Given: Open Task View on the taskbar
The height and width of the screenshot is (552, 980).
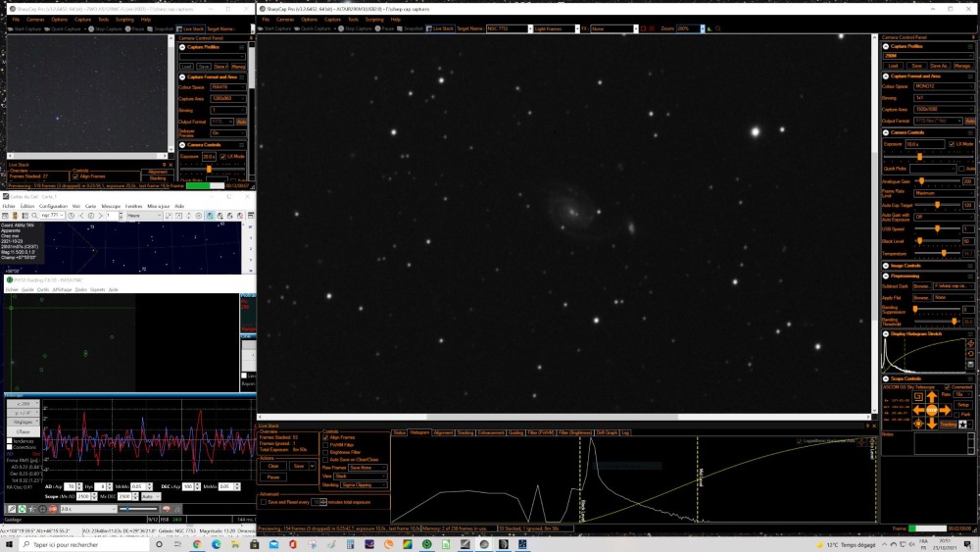Looking at the screenshot, I should tap(177, 544).
